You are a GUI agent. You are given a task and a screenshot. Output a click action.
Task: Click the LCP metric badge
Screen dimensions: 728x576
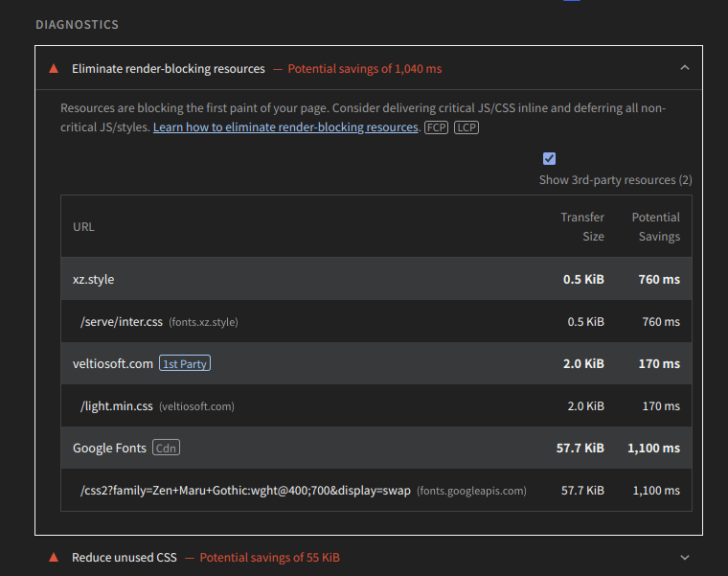click(x=466, y=127)
